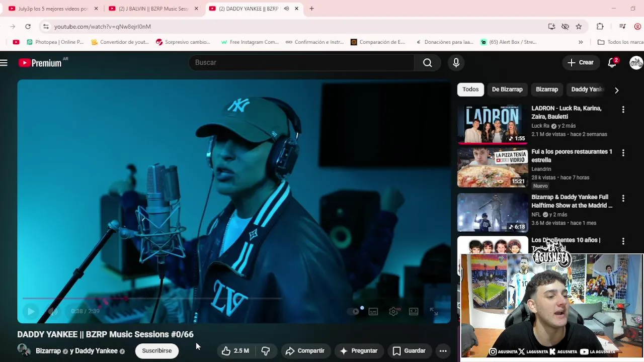Select the De Bizarrap filter chip
Screen dimensions: 644x362
tap(507, 89)
